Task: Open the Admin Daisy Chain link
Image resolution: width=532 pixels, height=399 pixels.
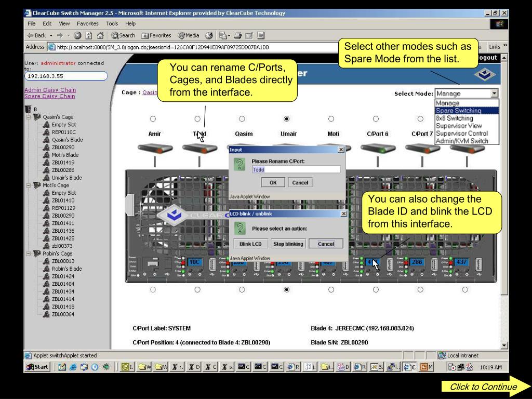Action: (50, 90)
